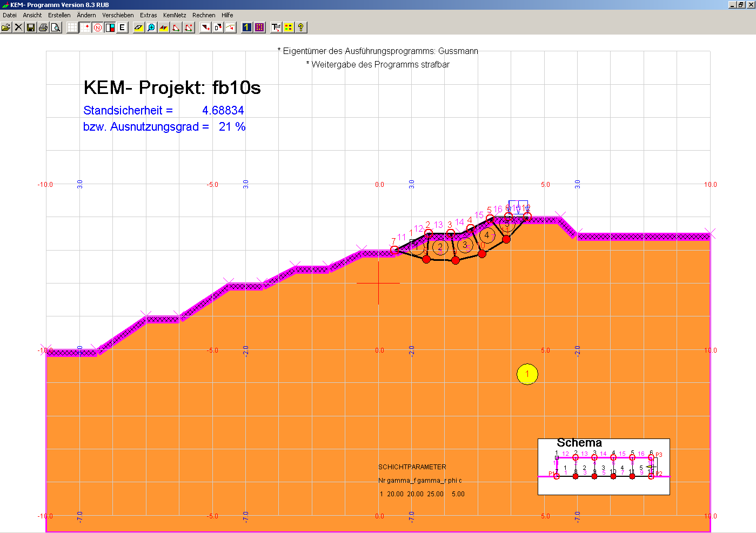
Task: Click the red triangle element icon
Action: pyautogui.click(x=176, y=27)
